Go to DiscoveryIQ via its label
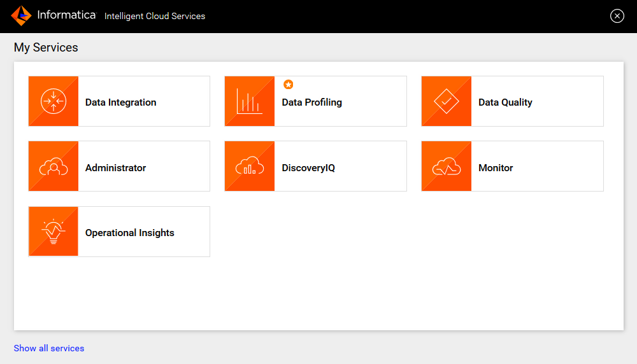 point(308,168)
